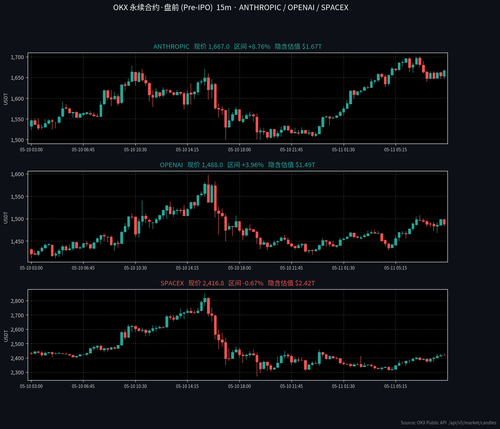Image resolution: width=500 pixels, height=429 pixels.
Task: Click the 2,800 y-axis label in SPACEX chart
Action: pos(17,301)
